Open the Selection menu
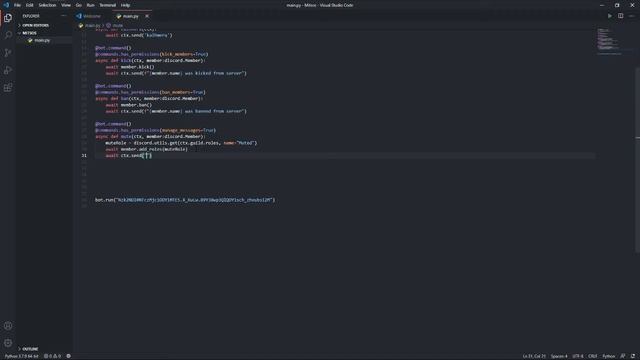 click(47, 5)
